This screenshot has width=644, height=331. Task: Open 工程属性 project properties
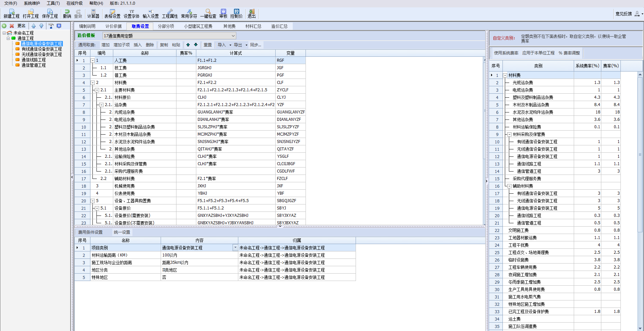tap(170, 14)
